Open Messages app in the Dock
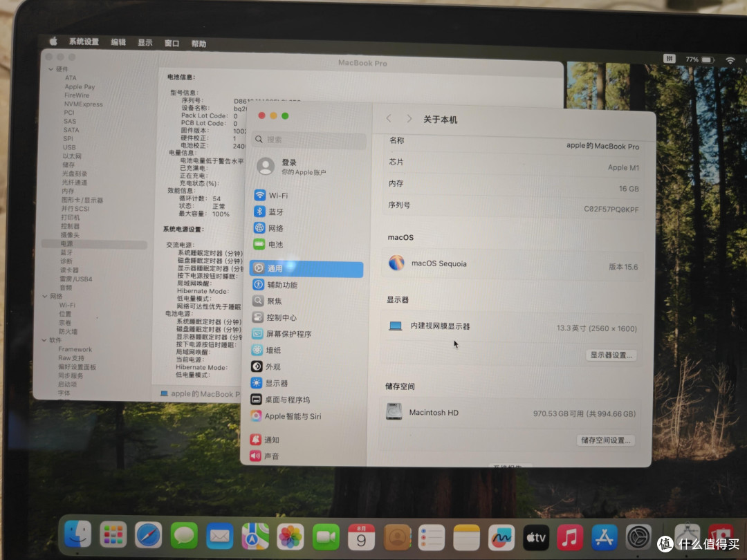The image size is (747, 560). tap(184, 536)
